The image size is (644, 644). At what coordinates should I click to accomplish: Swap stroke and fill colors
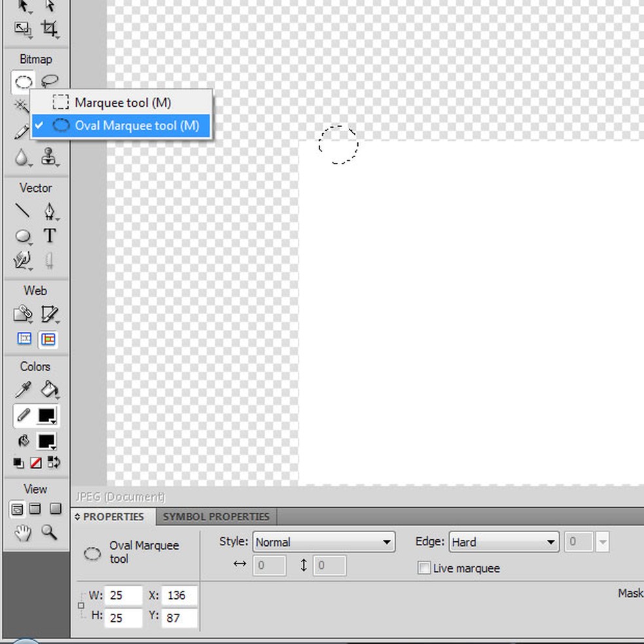click(x=55, y=463)
